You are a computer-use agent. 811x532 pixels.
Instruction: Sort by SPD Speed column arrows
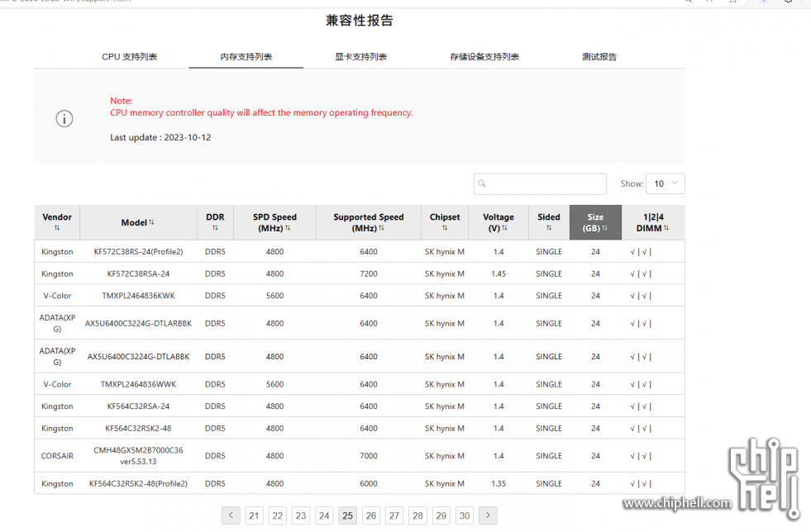coord(288,228)
